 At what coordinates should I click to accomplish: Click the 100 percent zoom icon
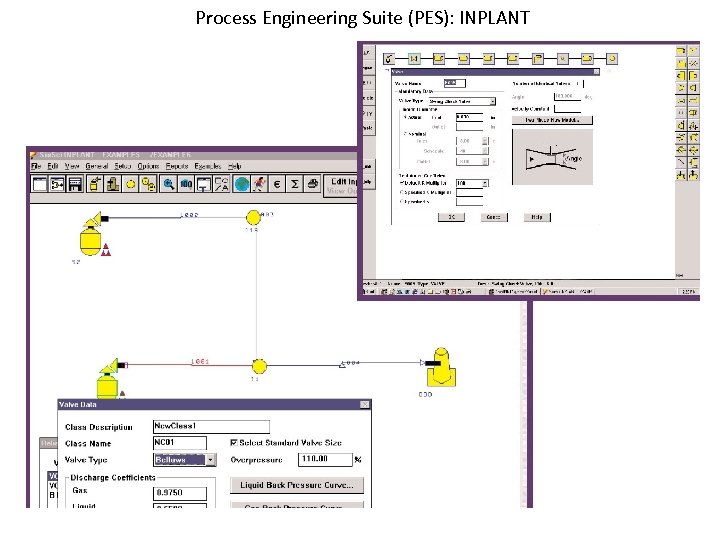[186, 184]
